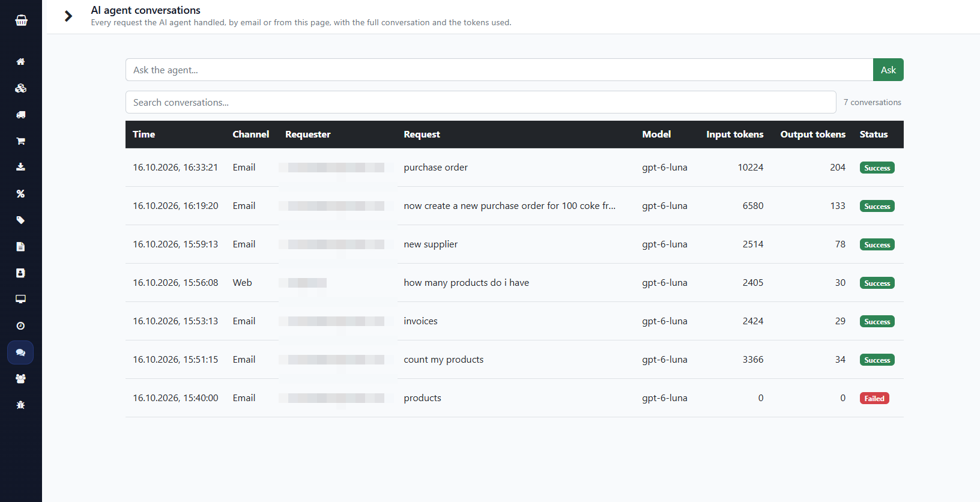Click the 10224 input tokens value
980x502 pixels.
point(751,168)
